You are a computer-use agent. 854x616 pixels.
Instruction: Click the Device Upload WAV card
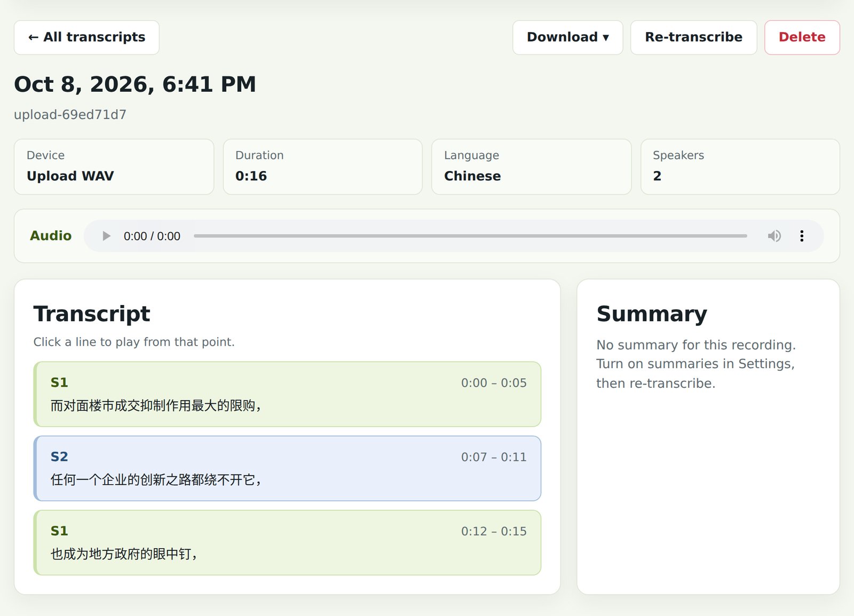114,167
